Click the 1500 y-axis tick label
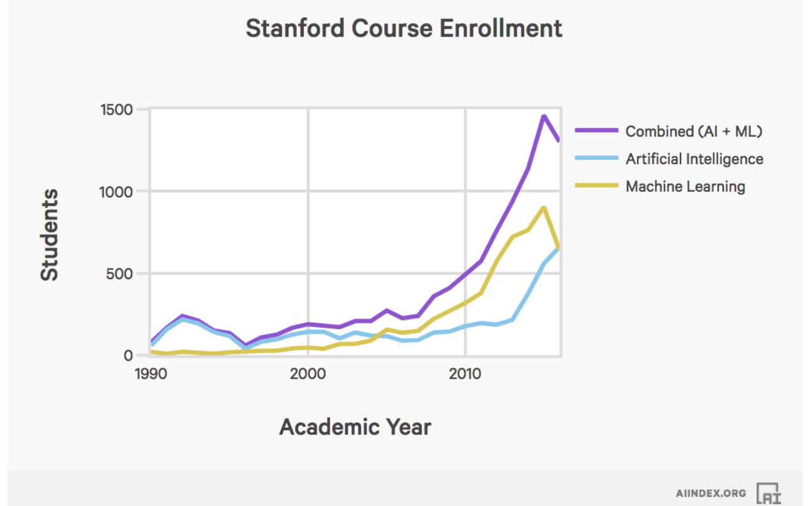Image resolution: width=812 pixels, height=506 pixels. [x=116, y=110]
